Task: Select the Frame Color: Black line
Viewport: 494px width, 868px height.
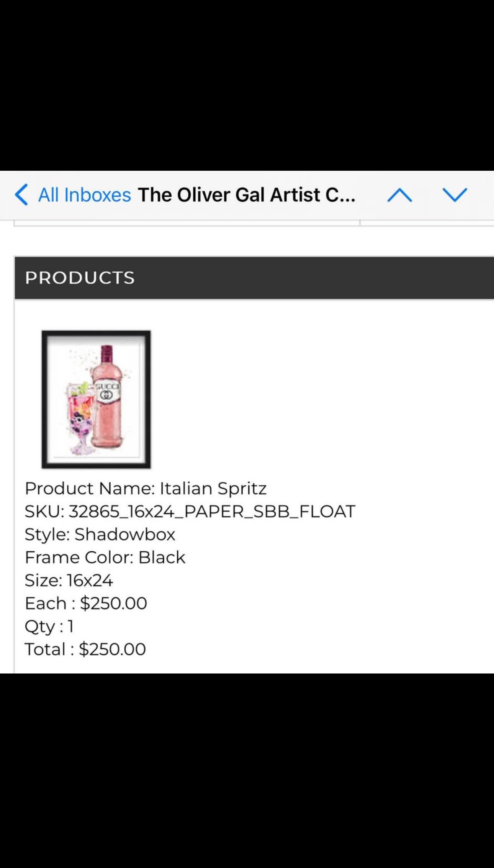Action: [105, 557]
